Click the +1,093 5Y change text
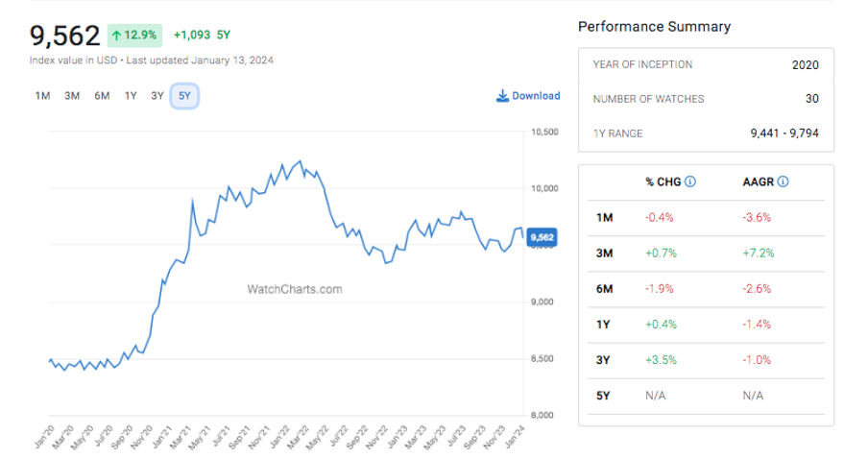868x459 pixels. pyautogui.click(x=202, y=35)
